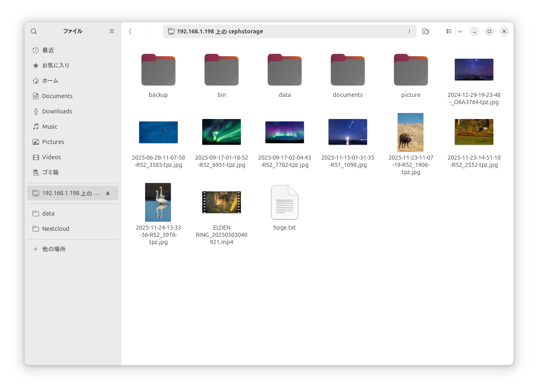
Task: Open path bar three-dot menu
Action: (x=409, y=31)
